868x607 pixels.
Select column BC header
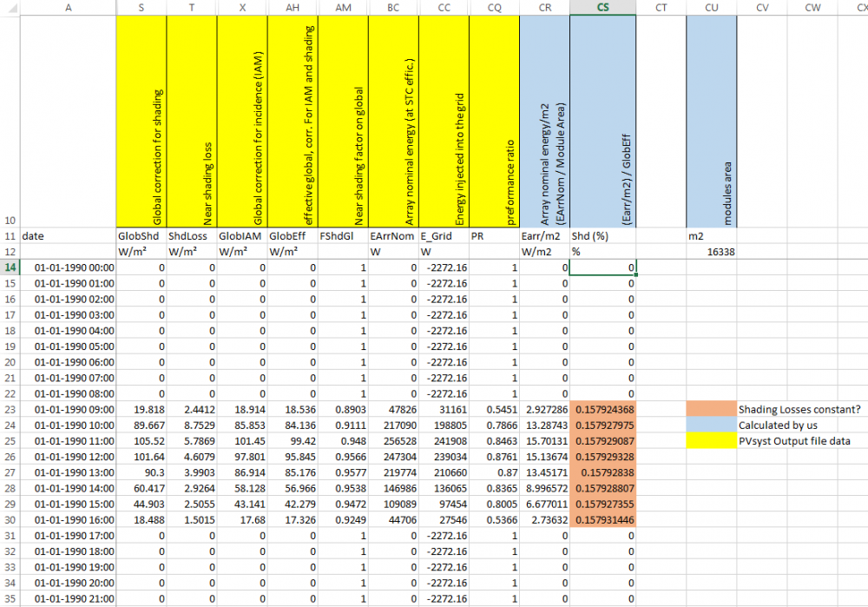tap(392, 7)
